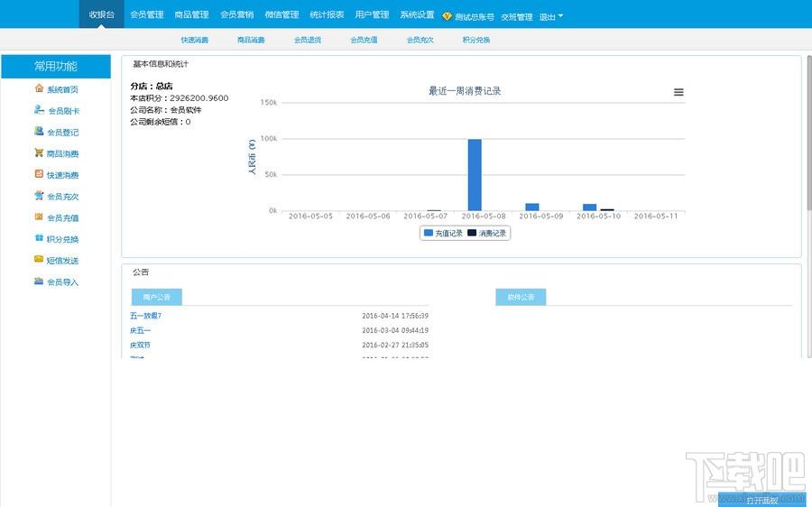Viewport: 812px width, 507px height.
Task: Click the 本店积分：2926200.9600 text
Action: pos(180,97)
